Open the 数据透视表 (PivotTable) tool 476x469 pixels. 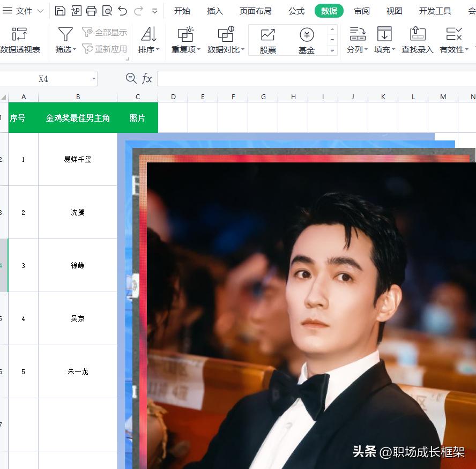tap(19, 40)
